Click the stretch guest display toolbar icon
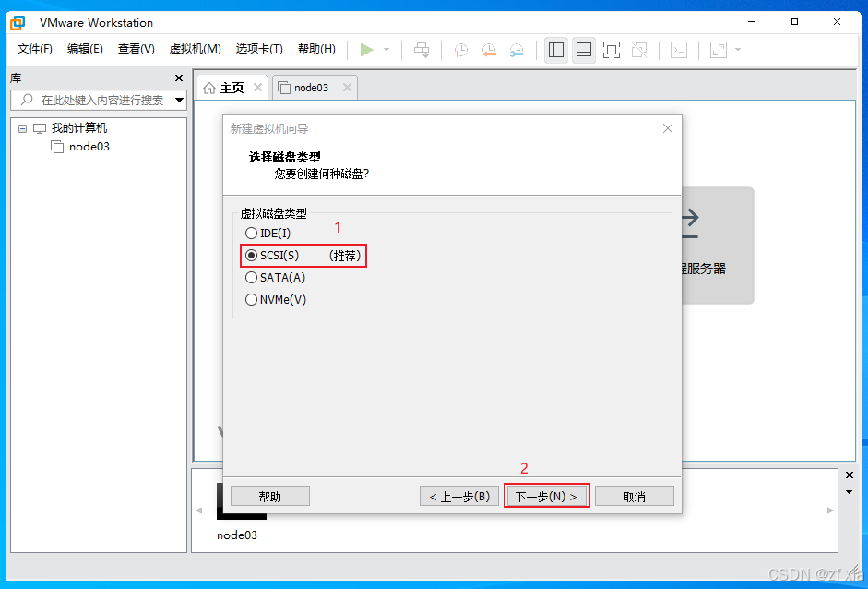The width and height of the screenshot is (868, 589). pyautogui.click(x=719, y=50)
